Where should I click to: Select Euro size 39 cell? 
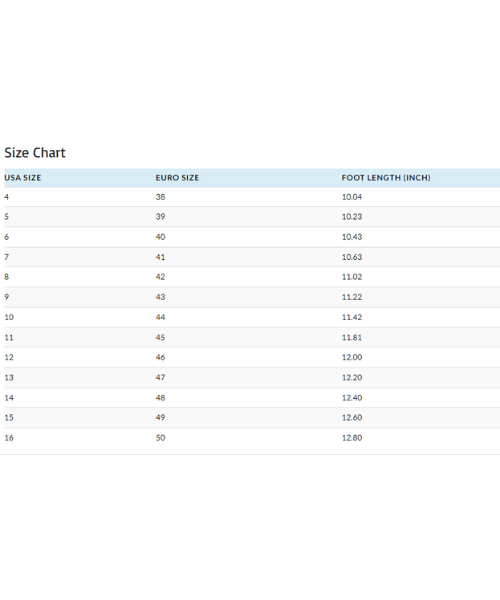160,217
